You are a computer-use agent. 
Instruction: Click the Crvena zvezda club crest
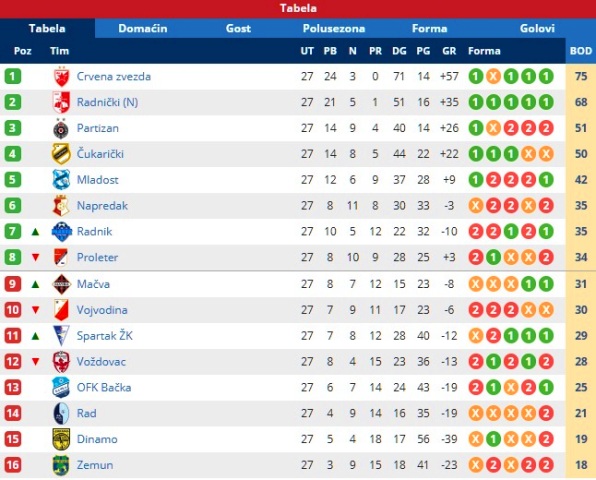click(x=61, y=76)
